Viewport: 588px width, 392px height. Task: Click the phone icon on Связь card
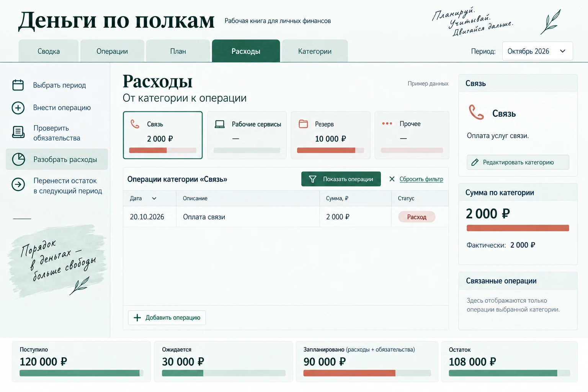tap(135, 124)
